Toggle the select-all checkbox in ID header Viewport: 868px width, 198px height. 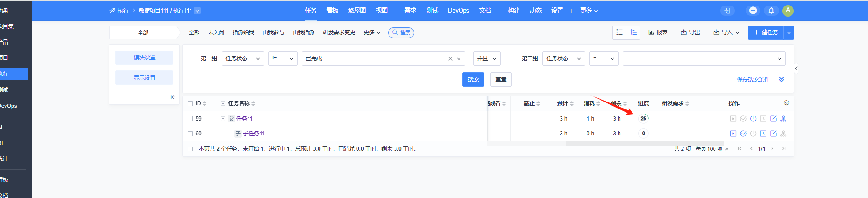click(x=190, y=103)
